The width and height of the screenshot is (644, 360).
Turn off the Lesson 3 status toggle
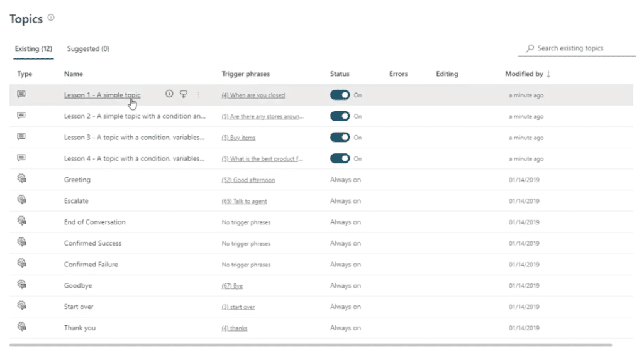pyautogui.click(x=340, y=137)
